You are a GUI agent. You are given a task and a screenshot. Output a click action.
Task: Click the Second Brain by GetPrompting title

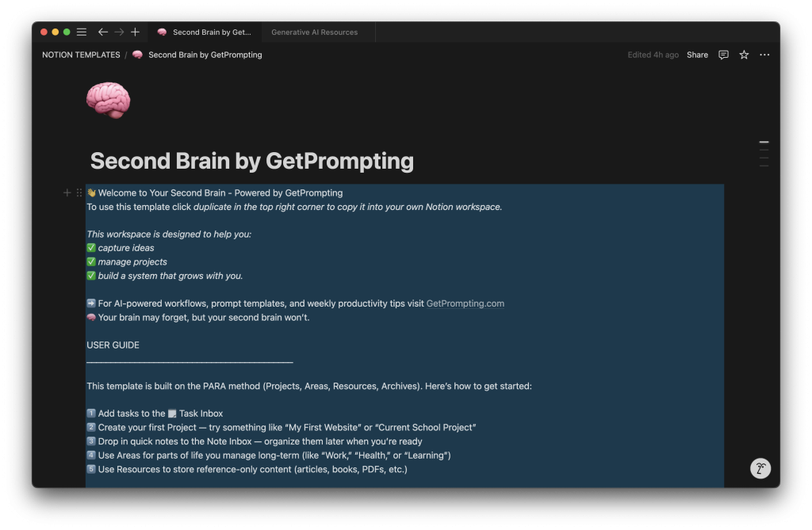251,161
